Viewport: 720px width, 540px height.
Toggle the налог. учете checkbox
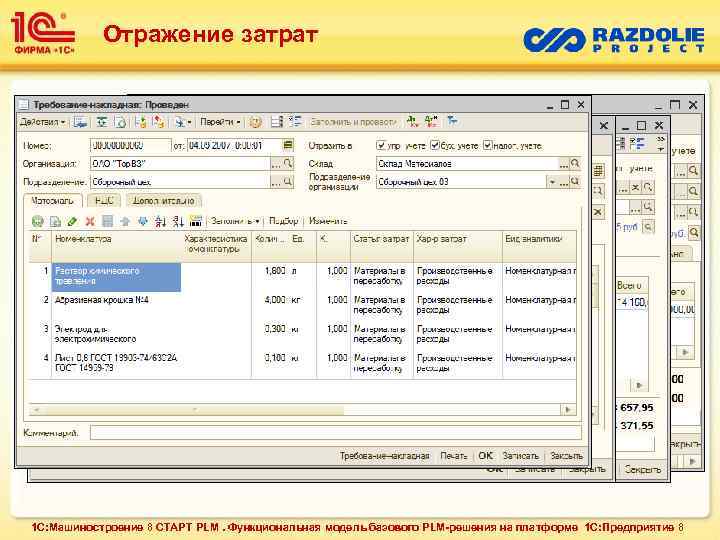[488, 146]
